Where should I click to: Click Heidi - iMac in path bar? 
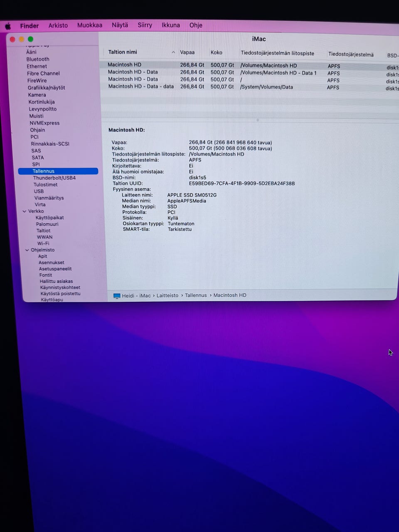[136, 296]
